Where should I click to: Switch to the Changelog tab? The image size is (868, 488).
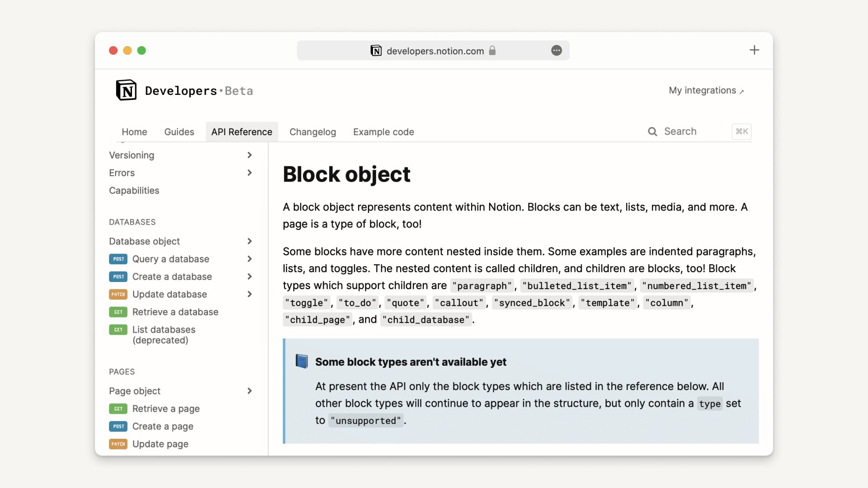pos(312,132)
